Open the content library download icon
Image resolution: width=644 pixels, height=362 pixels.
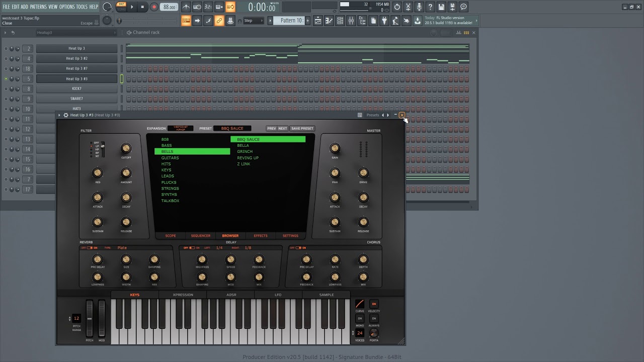[x=418, y=21]
